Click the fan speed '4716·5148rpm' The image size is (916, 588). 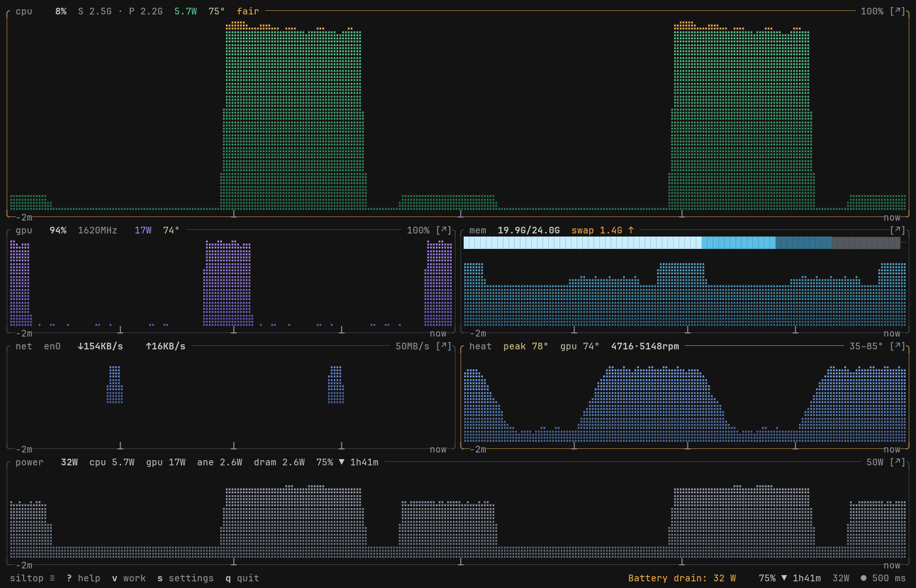[645, 346]
